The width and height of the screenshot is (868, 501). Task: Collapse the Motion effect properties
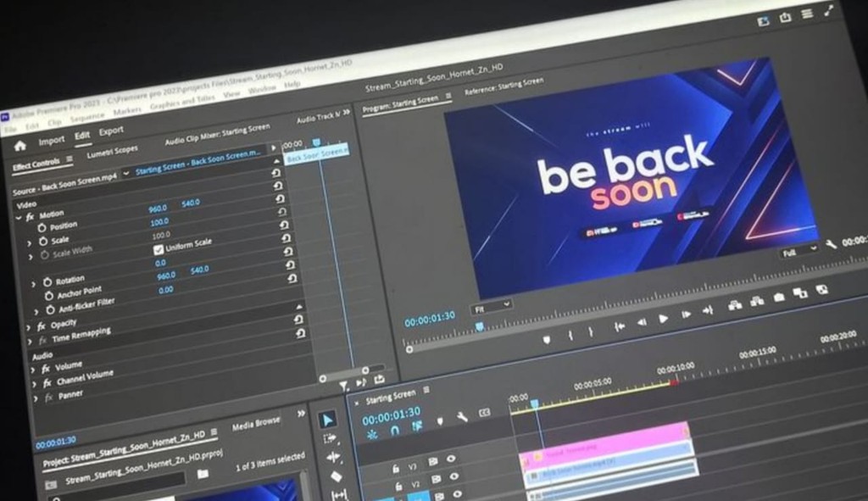click(19, 219)
